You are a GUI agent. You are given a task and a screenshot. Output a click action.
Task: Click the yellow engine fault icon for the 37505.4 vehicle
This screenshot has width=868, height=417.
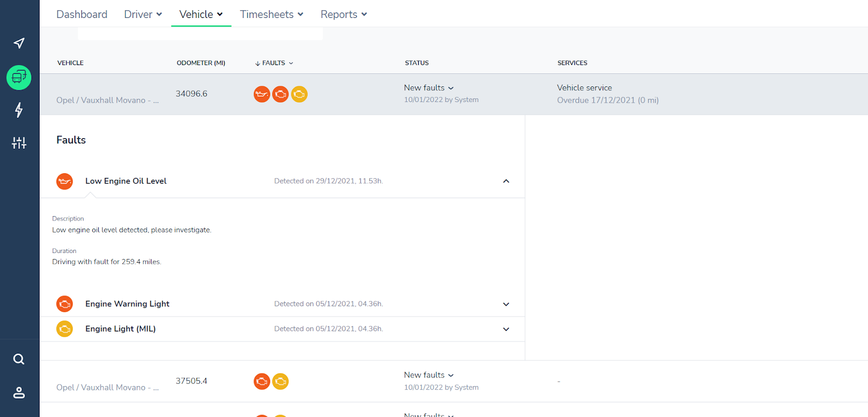[x=280, y=382]
